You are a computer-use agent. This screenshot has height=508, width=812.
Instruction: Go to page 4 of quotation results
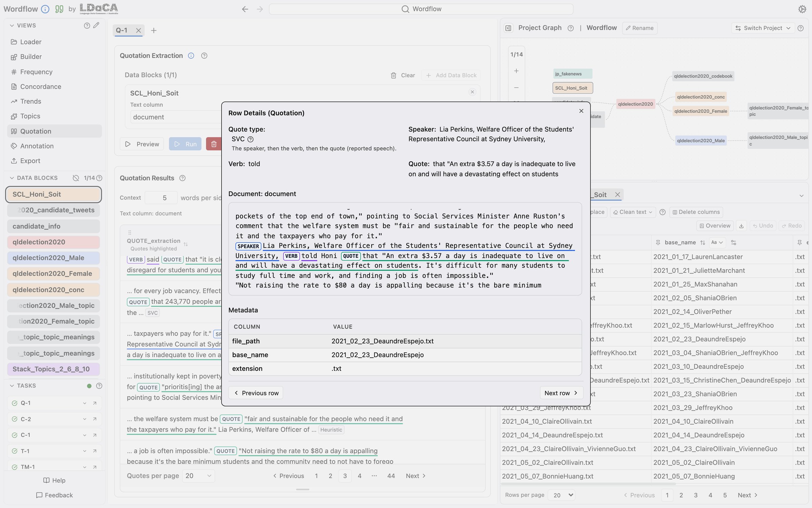[359, 476]
